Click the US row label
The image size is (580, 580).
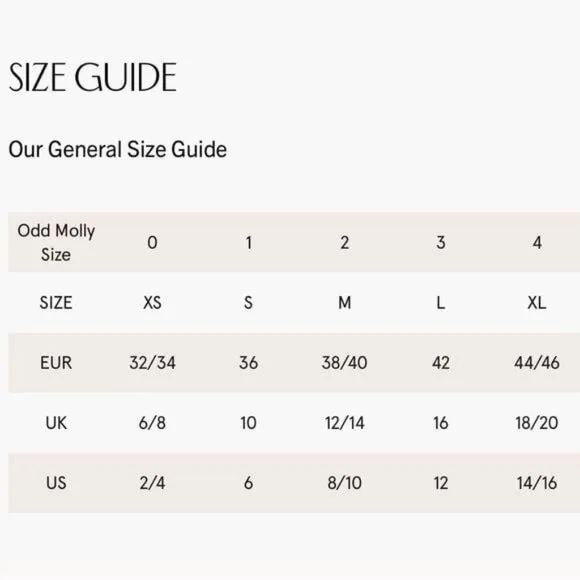pos(56,483)
